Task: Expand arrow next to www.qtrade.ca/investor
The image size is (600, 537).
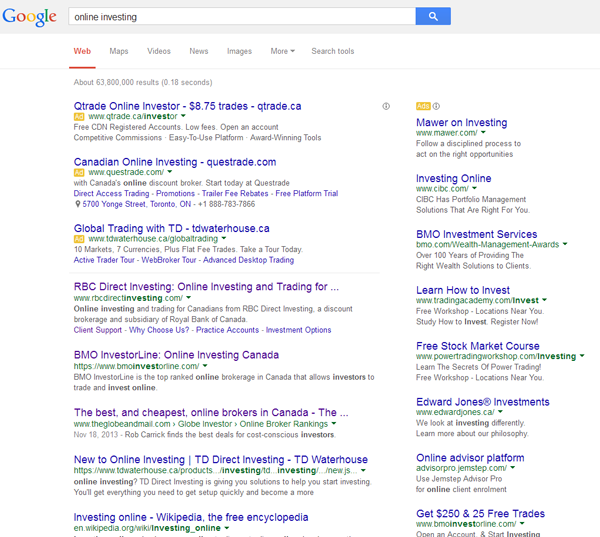Action: [183, 116]
